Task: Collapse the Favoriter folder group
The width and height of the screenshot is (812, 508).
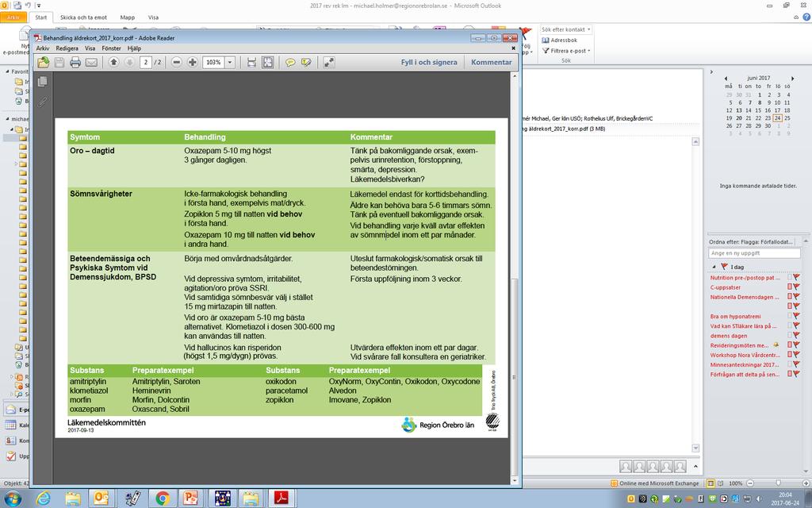Action: click(x=8, y=71)
